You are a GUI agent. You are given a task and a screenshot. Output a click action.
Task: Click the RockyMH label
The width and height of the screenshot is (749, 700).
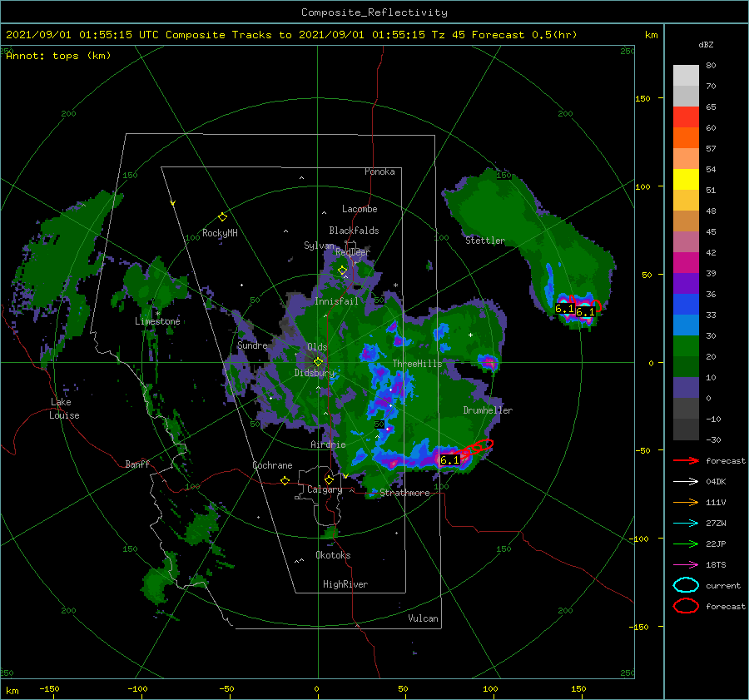click(x=220, y=233)
